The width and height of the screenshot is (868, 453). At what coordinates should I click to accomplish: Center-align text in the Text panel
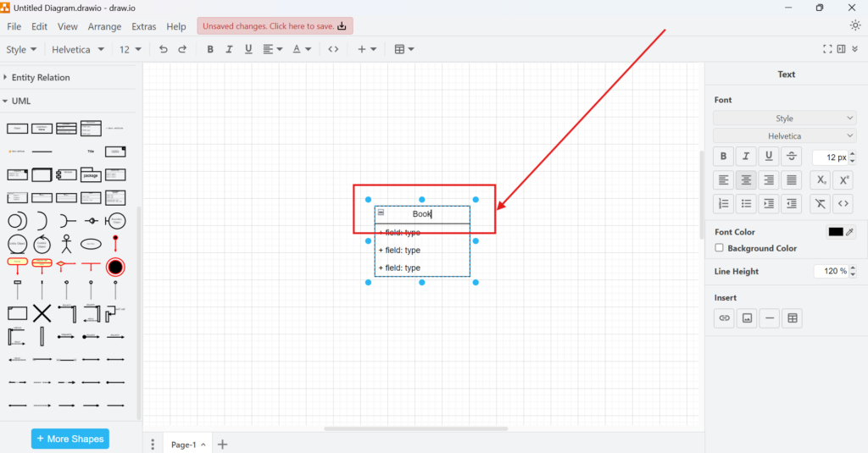point(746,180)
